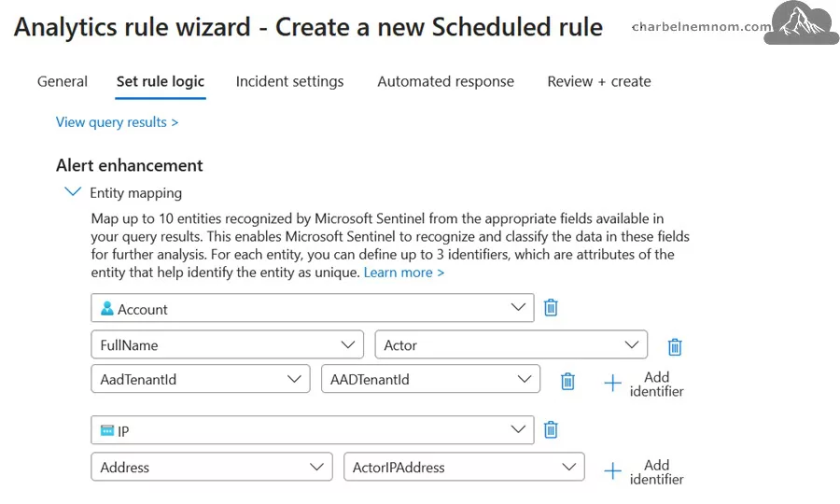Delete the Account entity mapping
Screen dimensions: 840x504
pos(551,308)
